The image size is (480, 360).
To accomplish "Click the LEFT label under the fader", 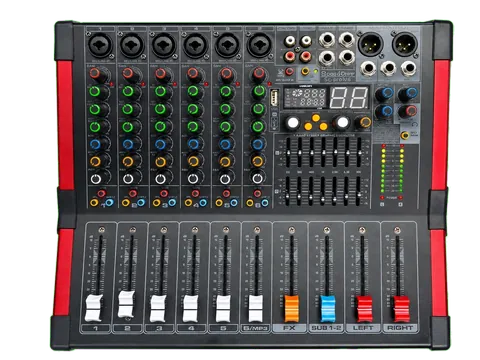I will (363, 328).
